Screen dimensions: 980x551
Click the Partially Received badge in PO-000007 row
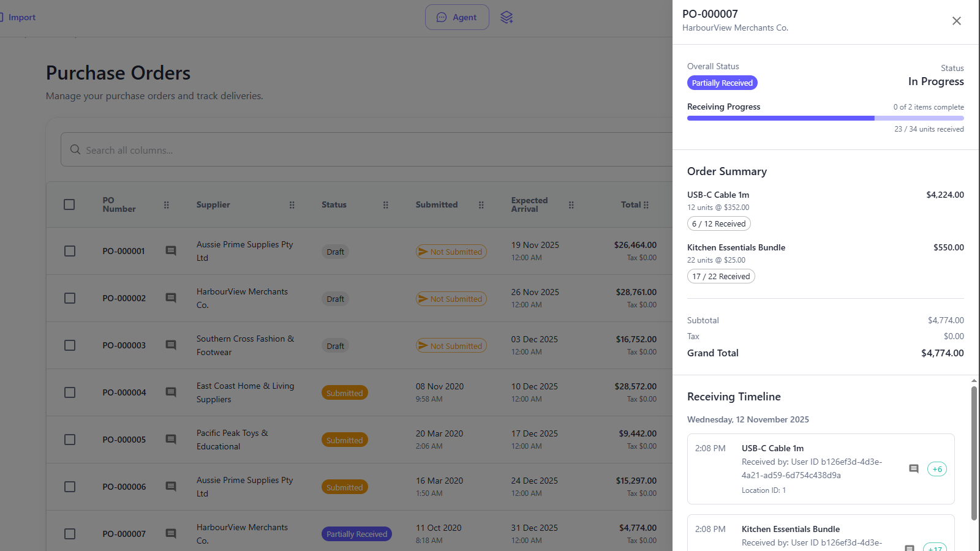pyautogui.click(x=356, y=534)
